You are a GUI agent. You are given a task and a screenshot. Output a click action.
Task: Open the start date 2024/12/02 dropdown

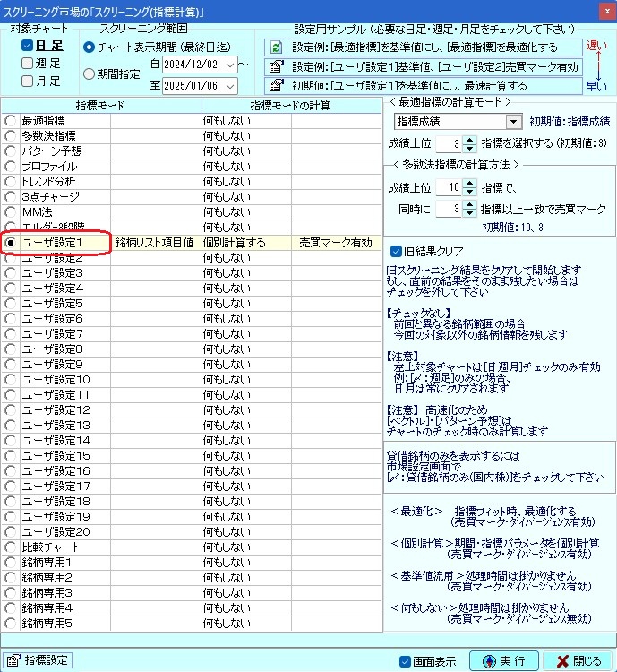pyautogui.click(x=231, y=65)
